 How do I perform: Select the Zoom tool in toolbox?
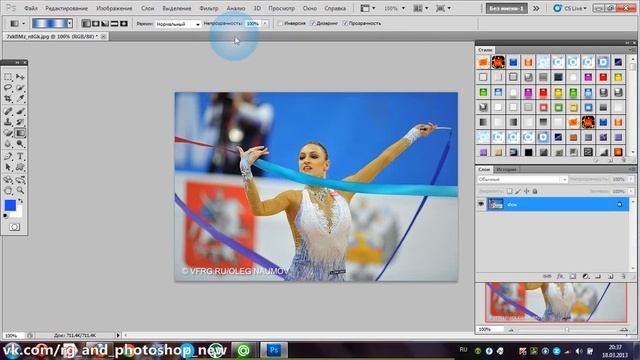pyautogui.click(x=20, y=191)
